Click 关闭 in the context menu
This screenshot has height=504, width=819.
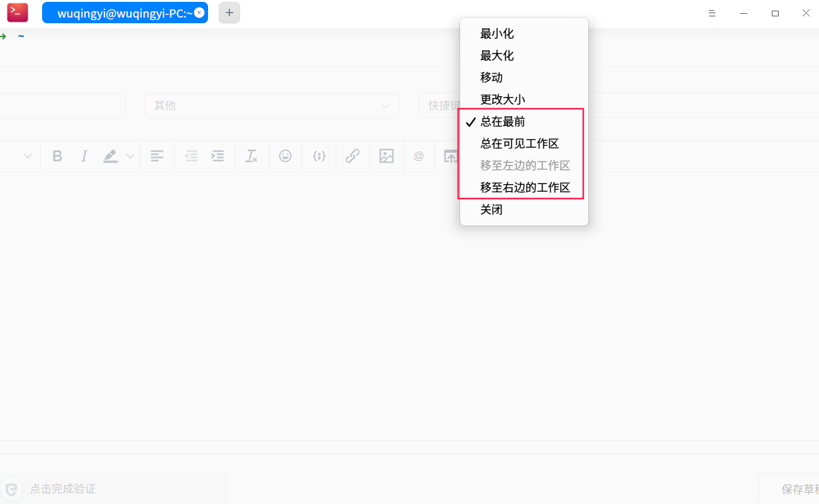point(524,210)
